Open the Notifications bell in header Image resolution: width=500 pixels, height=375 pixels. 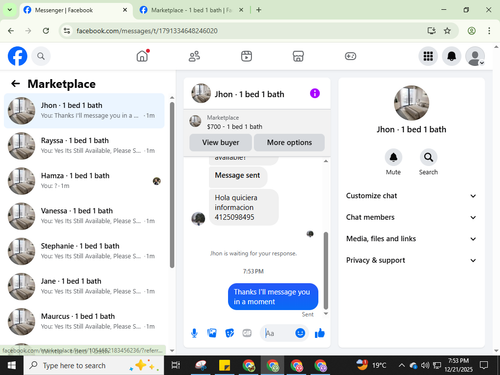coord(451,56)
